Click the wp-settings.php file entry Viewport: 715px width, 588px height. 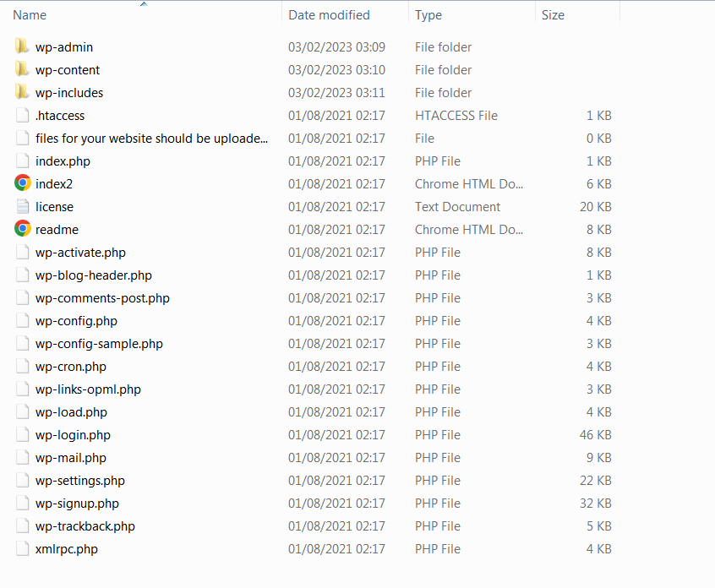[80, 481]
